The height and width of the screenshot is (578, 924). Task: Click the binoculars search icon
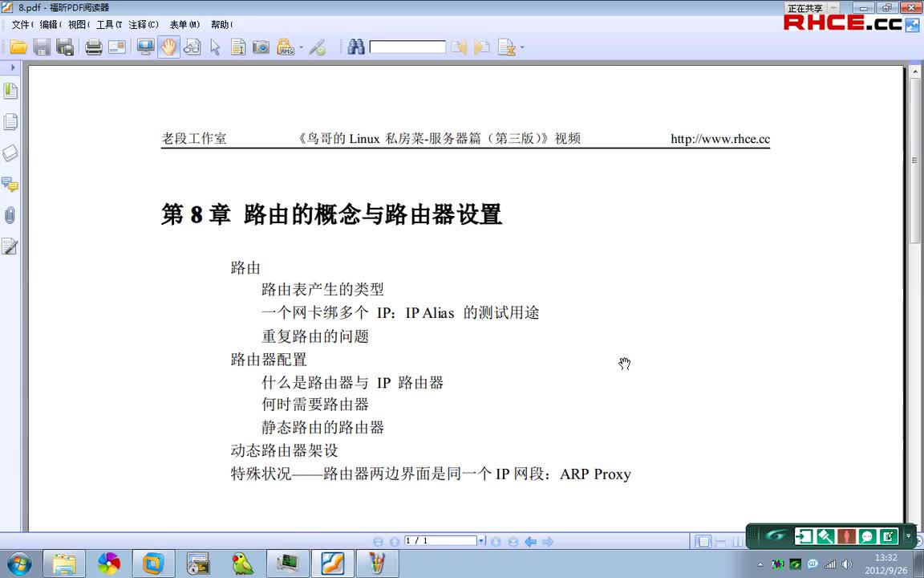pos(356,47)
